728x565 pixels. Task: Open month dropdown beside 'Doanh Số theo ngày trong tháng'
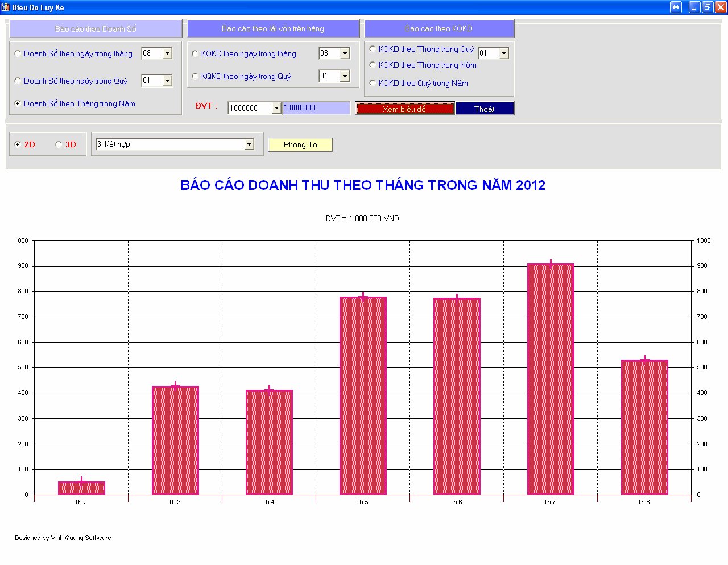point(167,53)
